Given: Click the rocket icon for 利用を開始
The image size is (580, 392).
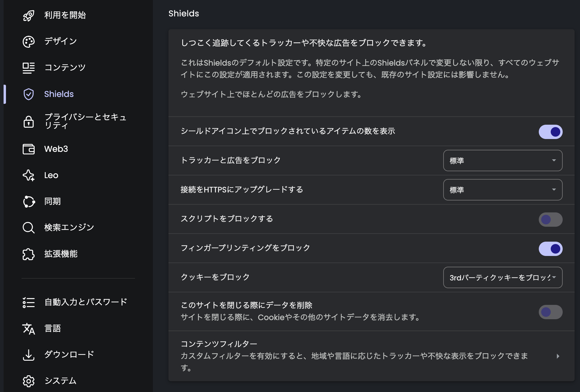Looking at the screenshot, I should [29, 16].
